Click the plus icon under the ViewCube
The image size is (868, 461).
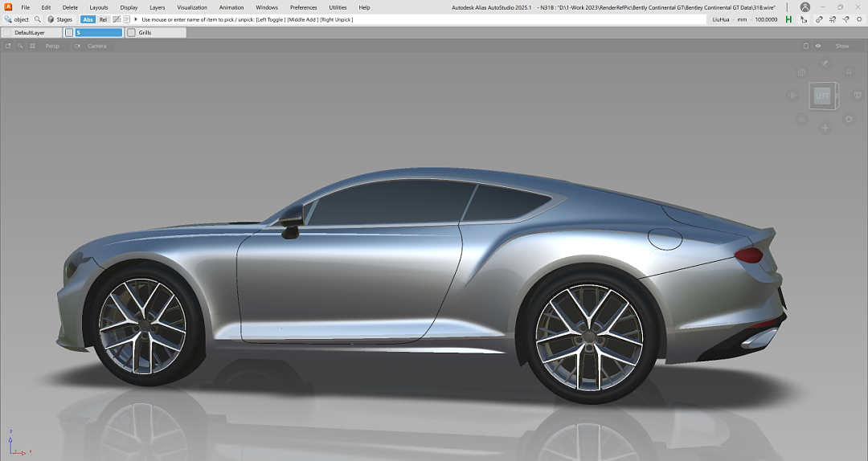pyautogui.click(x=825, y=129)
